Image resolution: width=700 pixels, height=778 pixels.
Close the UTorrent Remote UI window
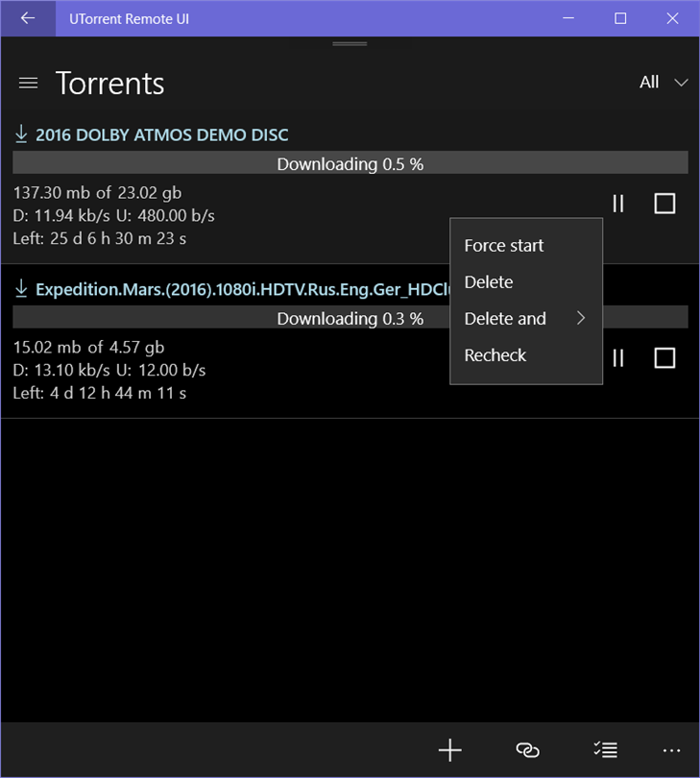tap(672, 18)
